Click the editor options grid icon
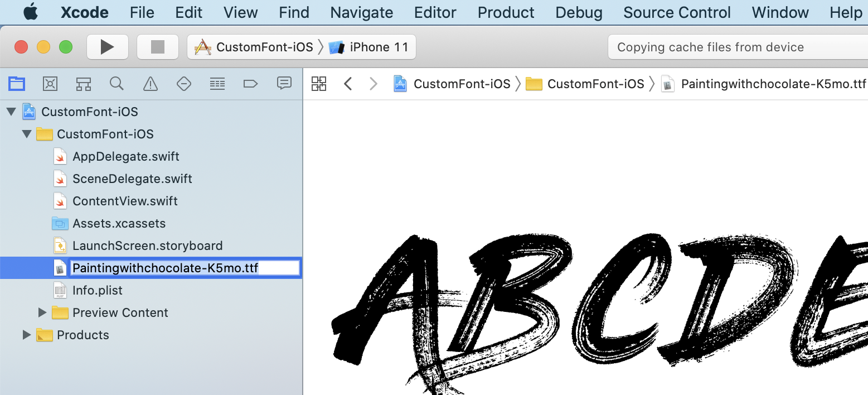Image resolution: width=868 pixels, height=395 pixels. pos(319,83)
